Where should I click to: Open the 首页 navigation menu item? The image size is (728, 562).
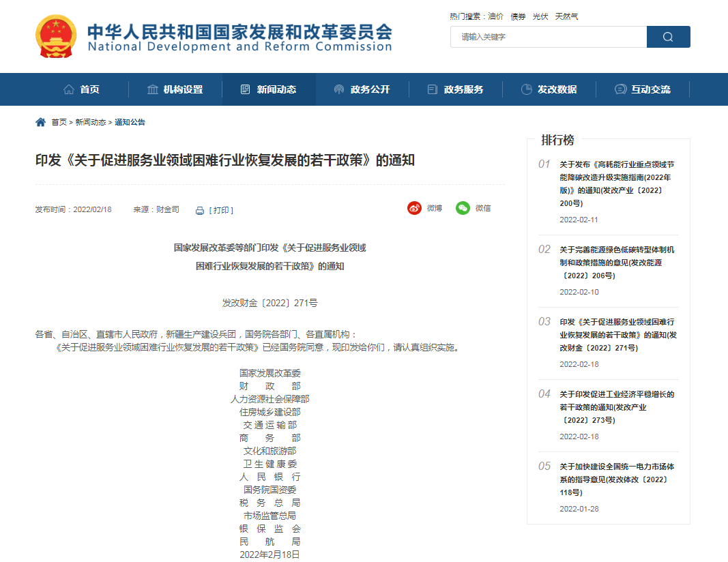[89, 89]
